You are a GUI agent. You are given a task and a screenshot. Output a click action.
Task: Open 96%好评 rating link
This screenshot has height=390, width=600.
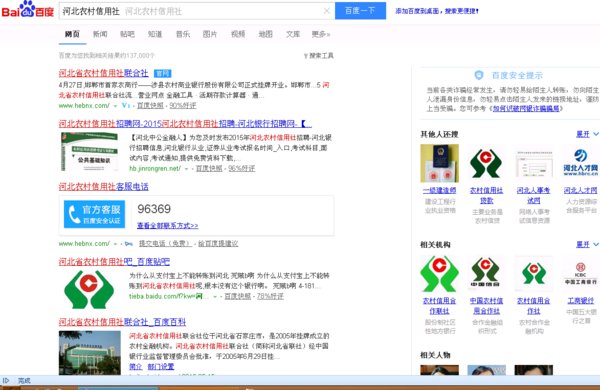coord(241,168)
